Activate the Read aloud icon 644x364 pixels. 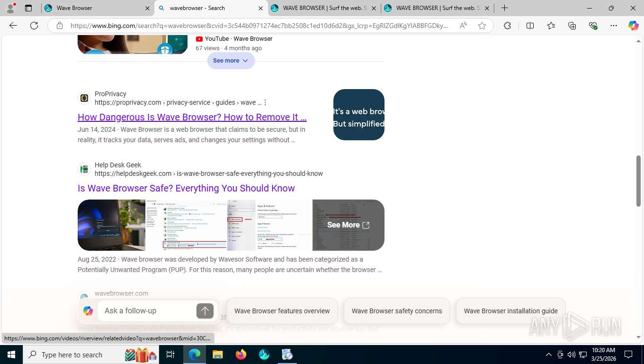pyautogui.click(x=463, y=26)
